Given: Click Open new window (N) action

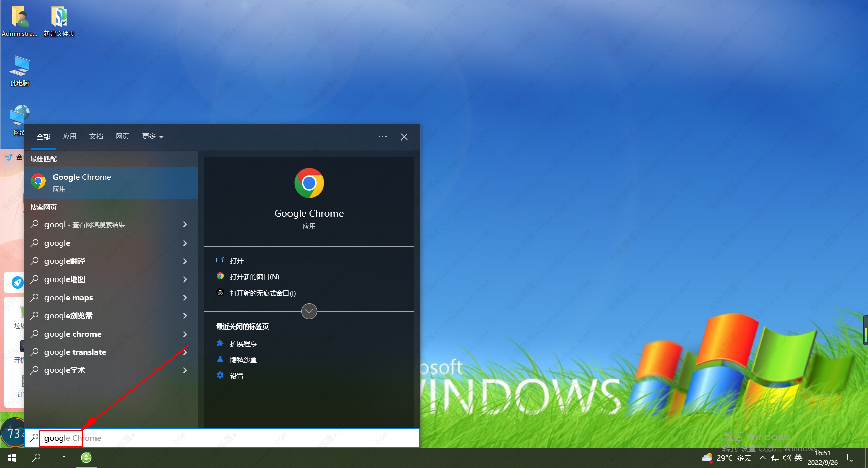Looking at the screenshot, I should click(x=255, y=277).
